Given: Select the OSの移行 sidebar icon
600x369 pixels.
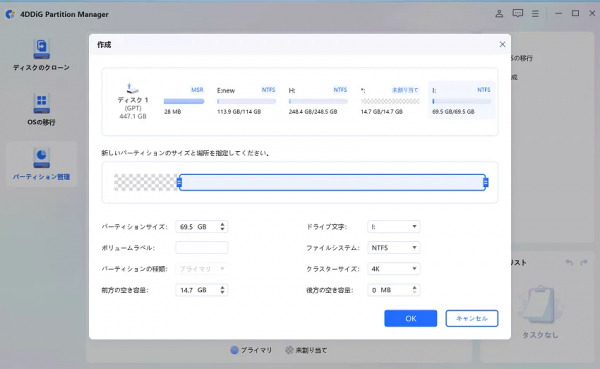Looking at the screenshot, I should [x=41, y=103].
